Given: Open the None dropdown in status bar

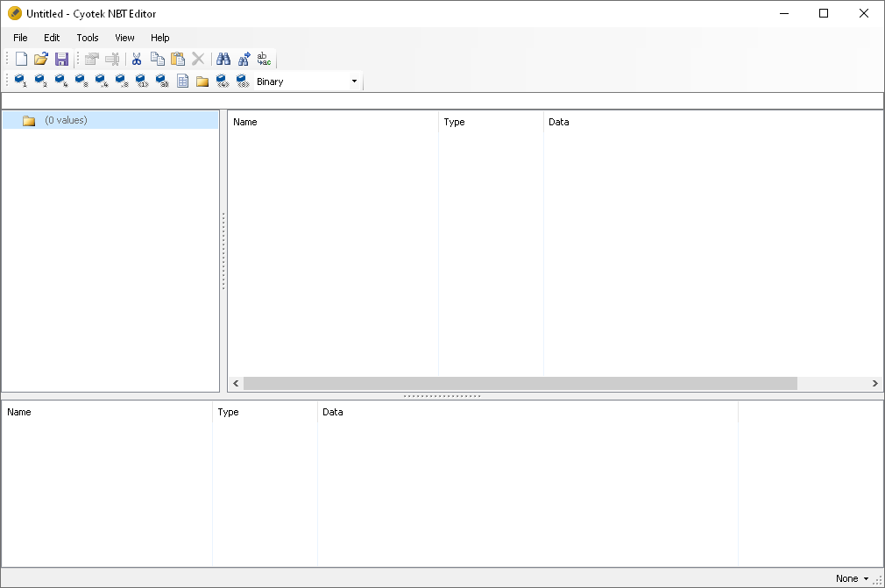Looking at the screenshot, I should [x=852, y=578].
